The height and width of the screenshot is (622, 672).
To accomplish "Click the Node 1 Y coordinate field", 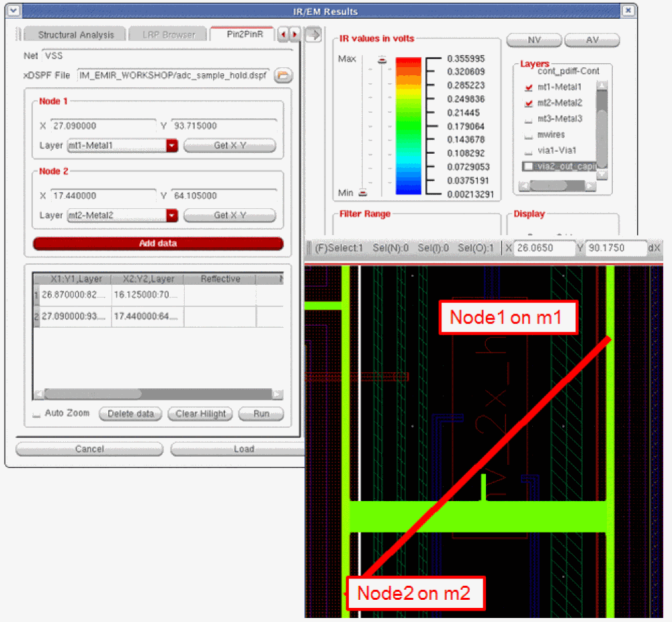I will point(224,126).
